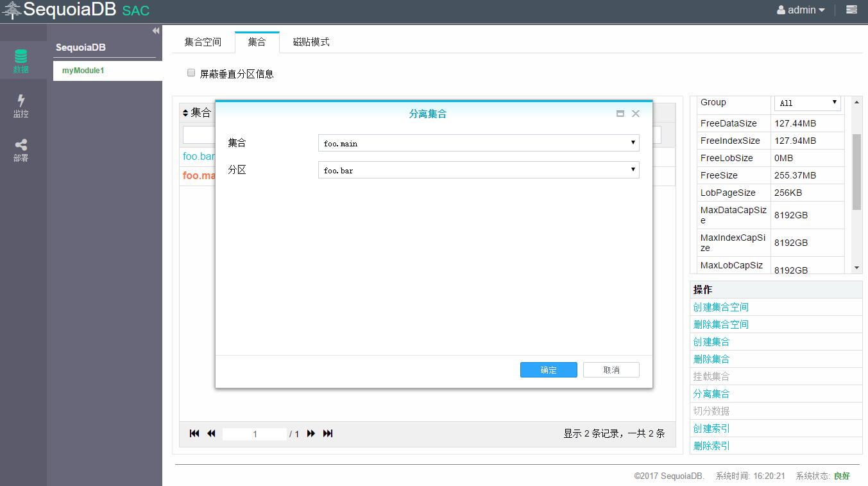Confirm the dialog with the 确定 button
The height and width of the screenshot is (486, 868).
click(x=548, y=369)
